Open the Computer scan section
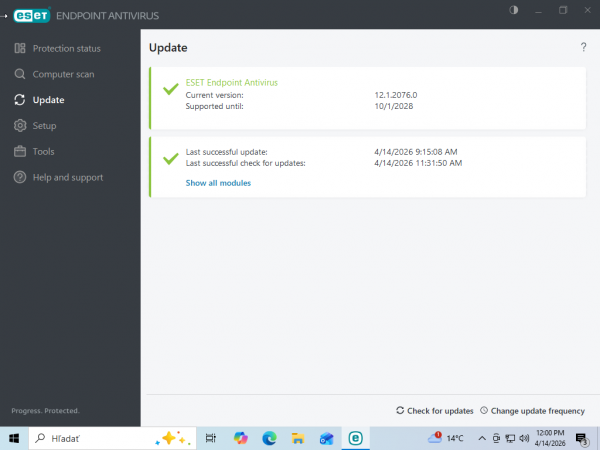 [63, 74]
